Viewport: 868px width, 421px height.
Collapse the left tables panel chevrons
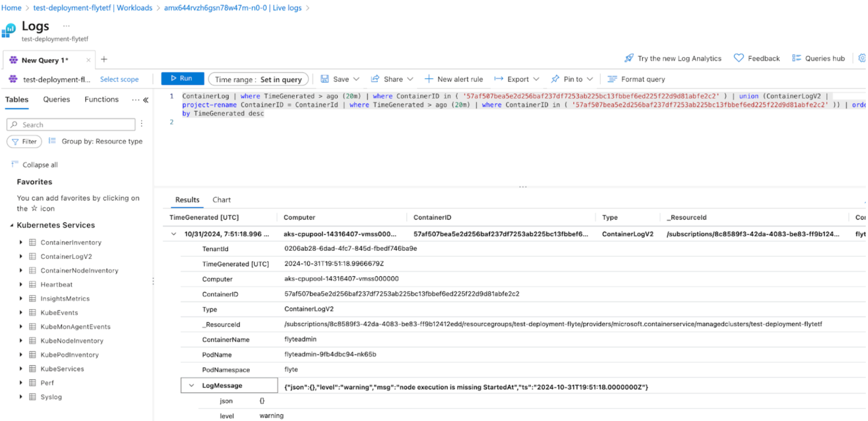[146, 100]
